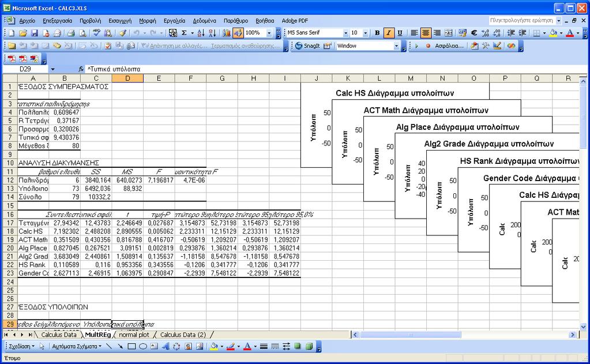The height and width of the screenshot is (364, 590).
Task: Toggle Bold formatting
Action: [x=377, y=33]
